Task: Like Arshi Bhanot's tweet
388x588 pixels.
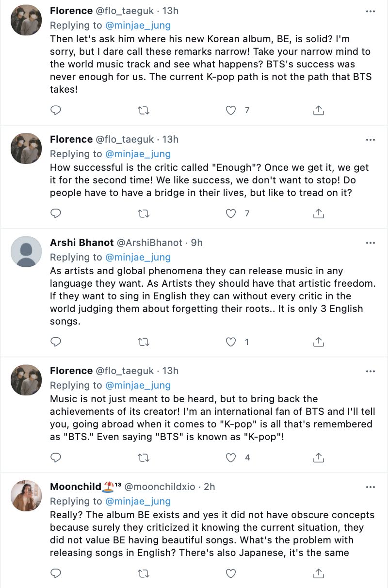Action: tap(231, 342)
